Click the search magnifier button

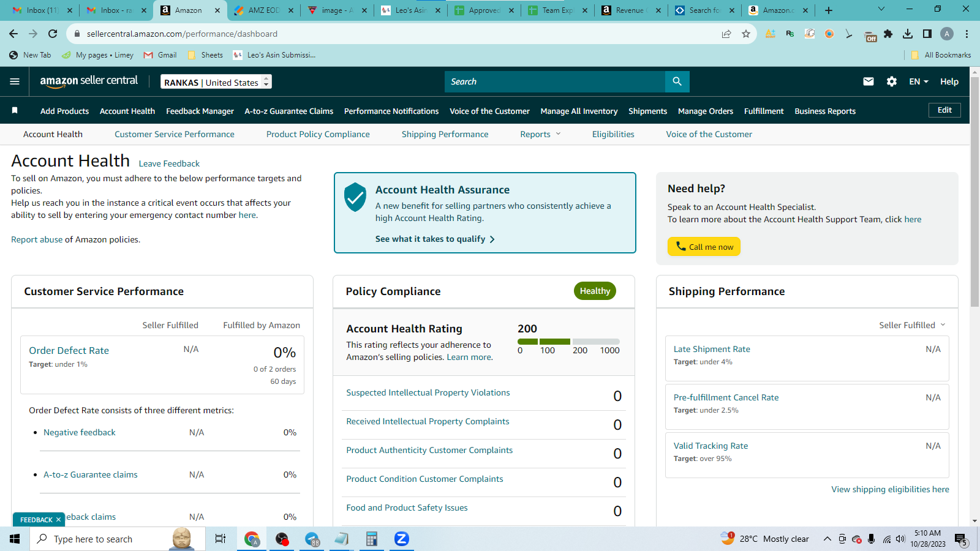coord(677,81)
